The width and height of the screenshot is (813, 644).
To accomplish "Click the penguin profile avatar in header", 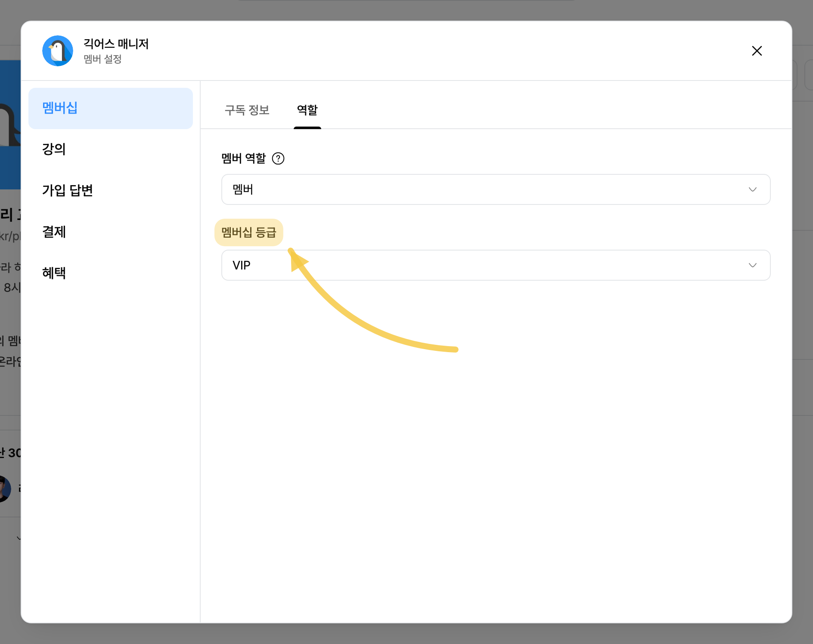I will pos(58,51).
